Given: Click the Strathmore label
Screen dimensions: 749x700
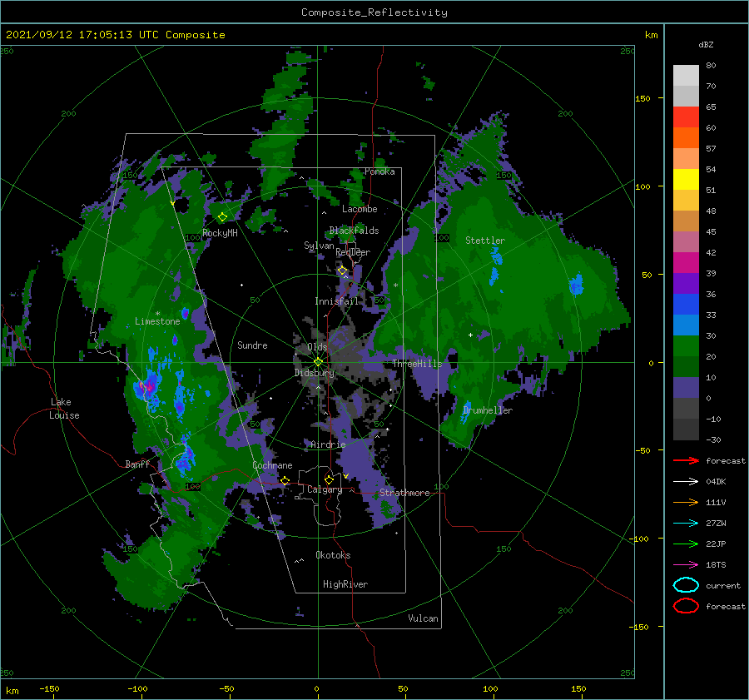Looking at the screenshot, I should (x=404, y=493).
